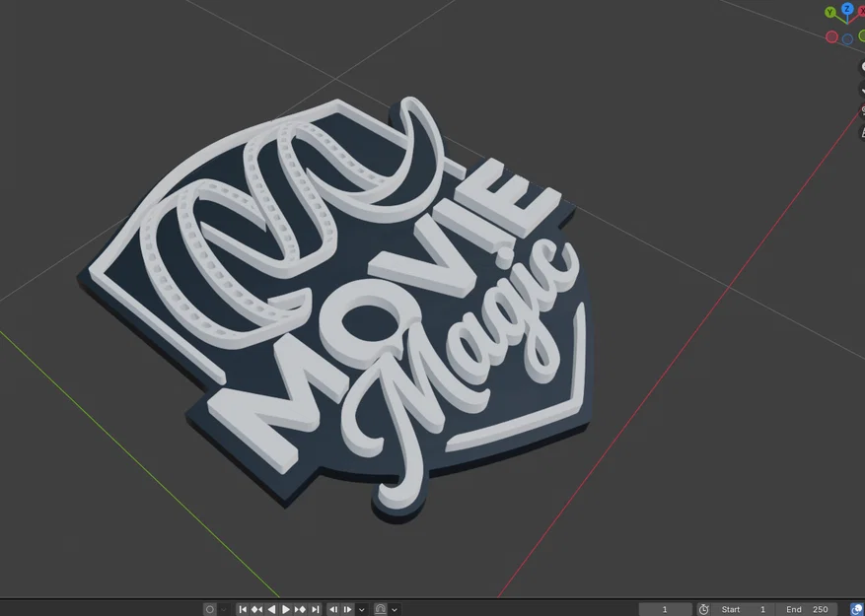Open the snapping options dropdown arrow
The width and height of the screenshot is (865, 616).
coord(395,609)
